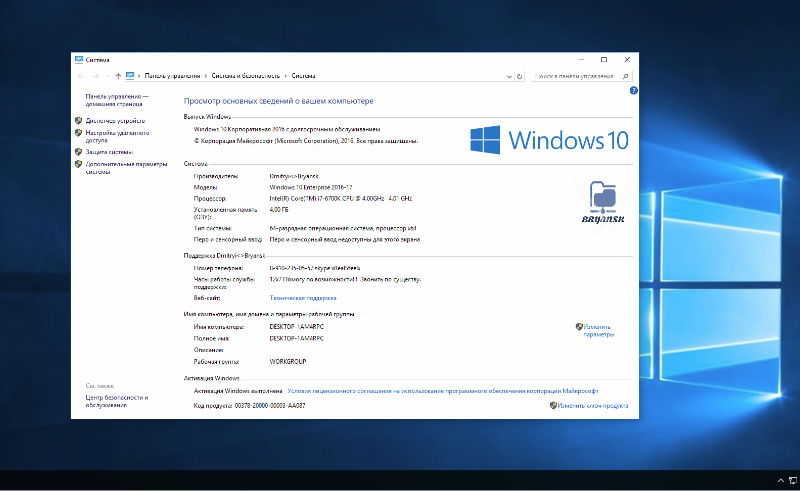Refresh the window with the refresh icon

519,77
